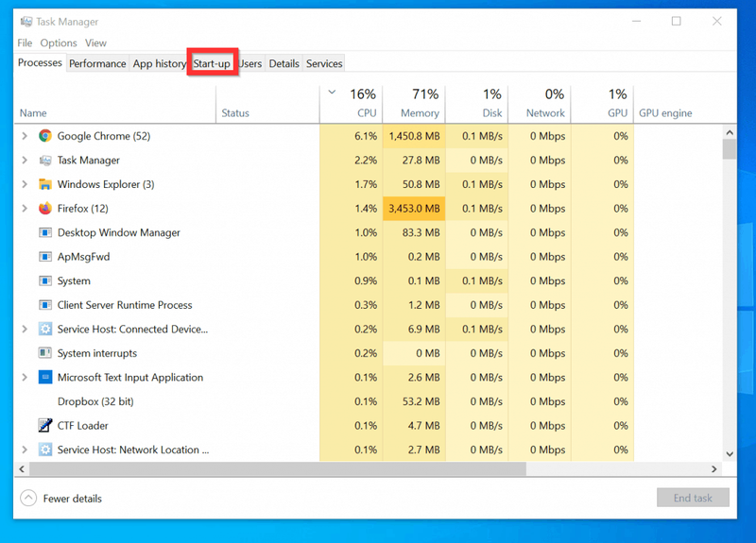Expand Service Host: Connected Device group
756x543 pixels.
(x=25, y=329)
